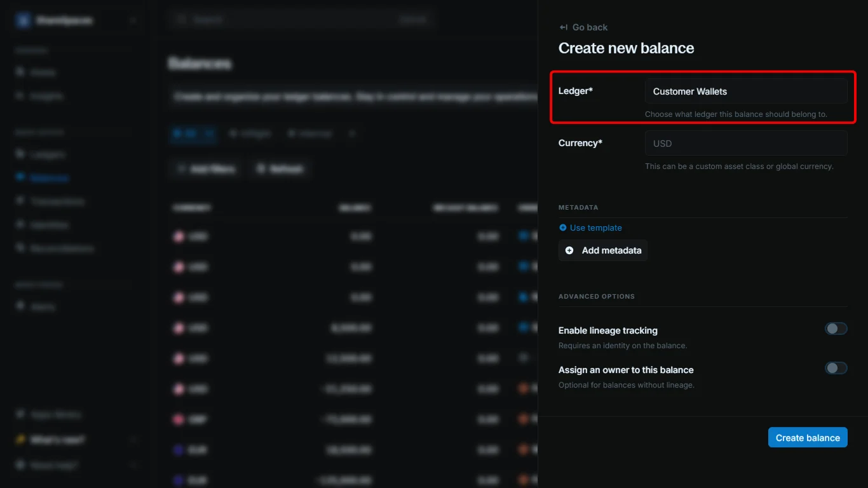Click the Refresh button in blurred Balances page
This screenshot has height=488, width=868.
point(280,169)
